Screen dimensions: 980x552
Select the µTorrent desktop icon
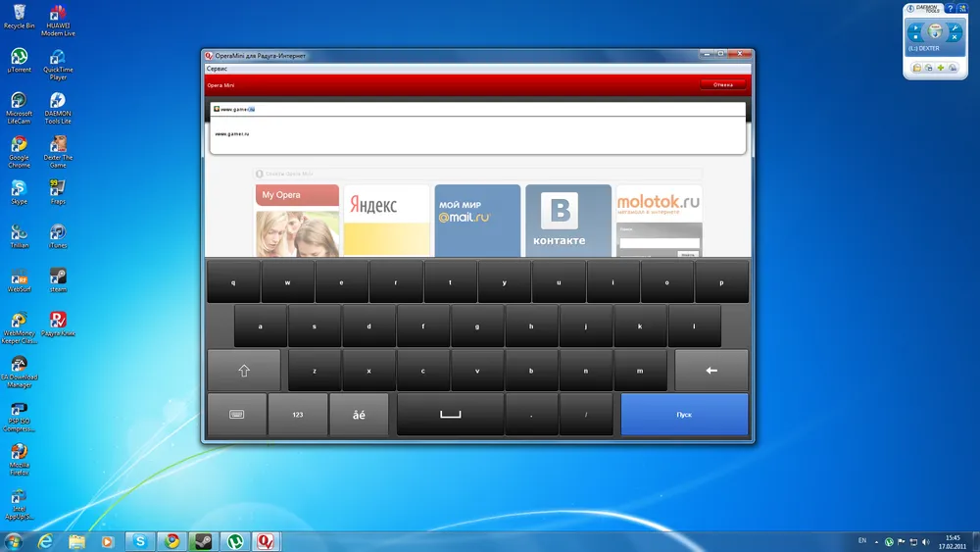20,61
